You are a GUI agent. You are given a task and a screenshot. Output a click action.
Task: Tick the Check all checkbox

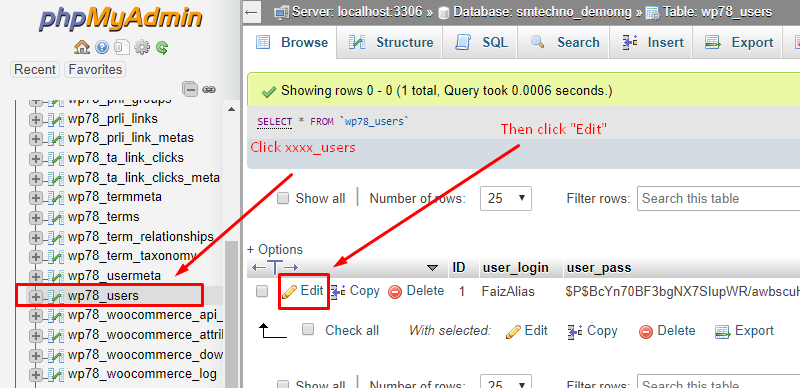click(308, 329)
